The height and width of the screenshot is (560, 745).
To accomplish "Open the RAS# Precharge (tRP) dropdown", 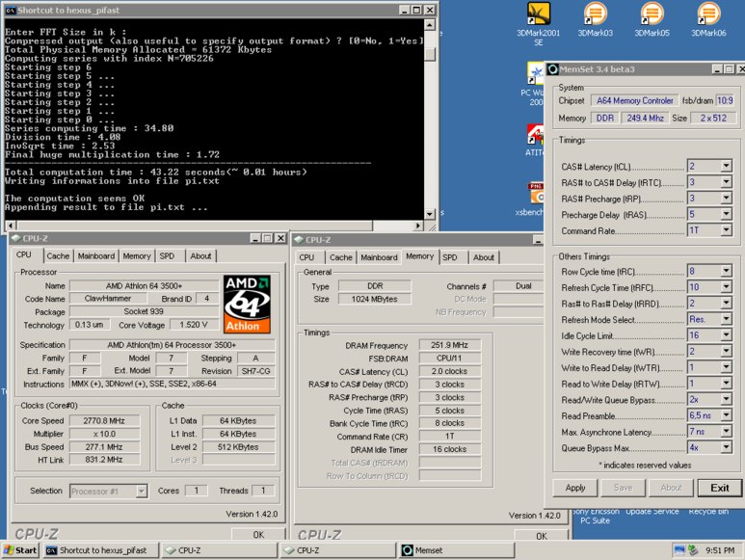I will (726, 198).
